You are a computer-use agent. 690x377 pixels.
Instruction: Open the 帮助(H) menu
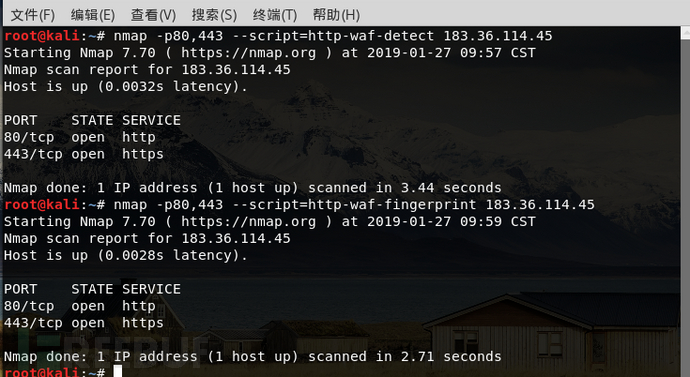click(336, 15)
